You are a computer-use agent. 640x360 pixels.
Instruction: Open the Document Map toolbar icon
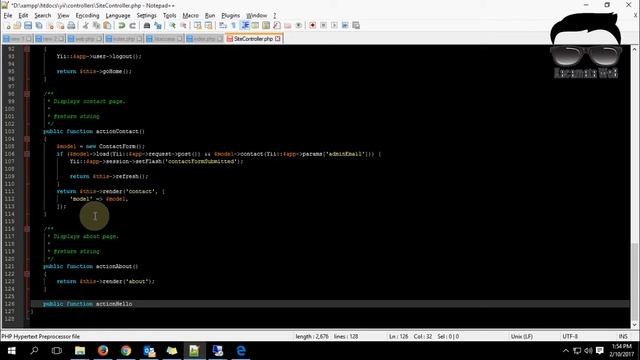click(266, 25)
